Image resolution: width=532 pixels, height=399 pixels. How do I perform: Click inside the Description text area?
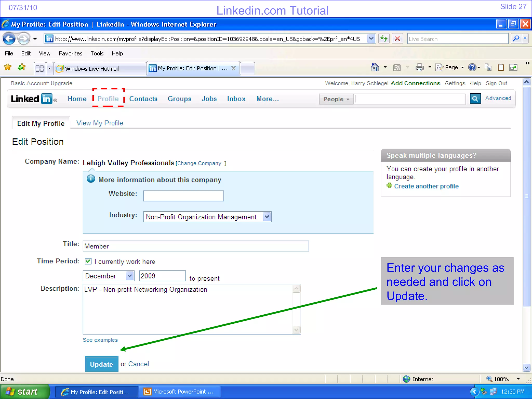188,309
